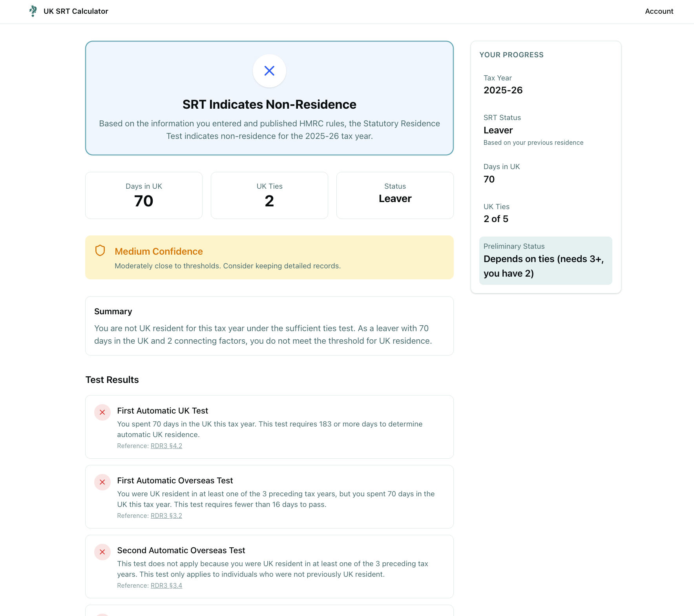Click the red X icon on First Automatic Overseas Test
The image size is (694, 616).
coord(102,482)
